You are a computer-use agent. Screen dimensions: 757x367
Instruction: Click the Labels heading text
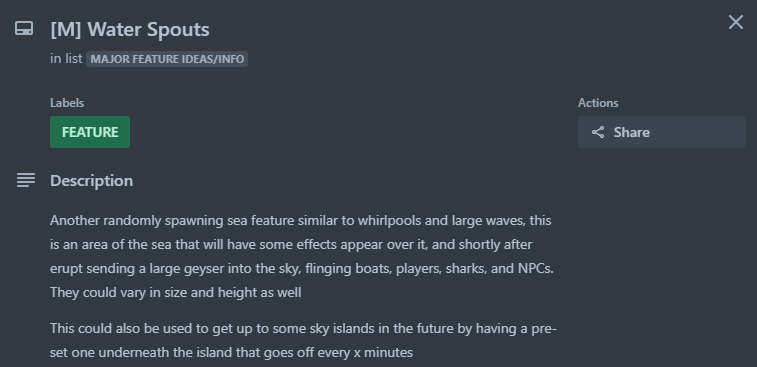67,103
